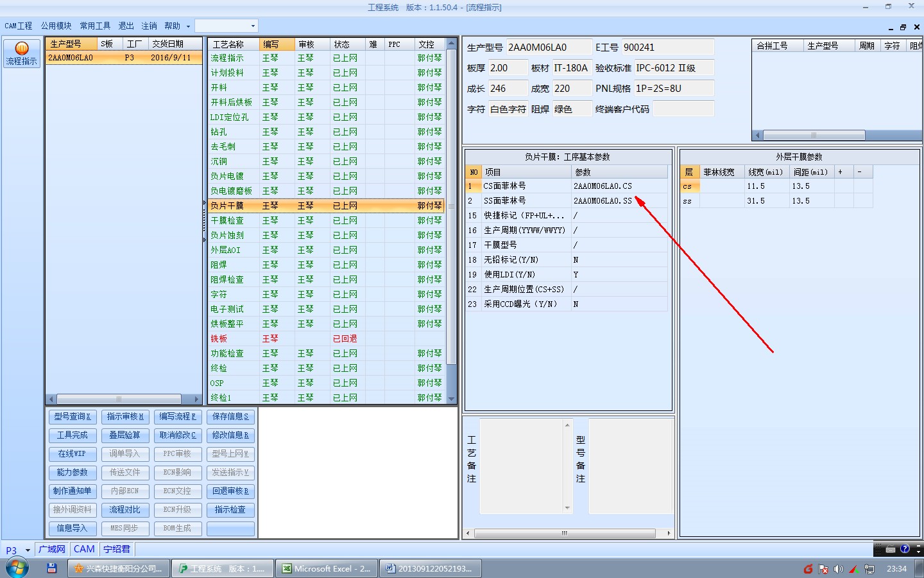Click the 修改信息R button
The image size is (924, 578).
click(x=230, y=435)
